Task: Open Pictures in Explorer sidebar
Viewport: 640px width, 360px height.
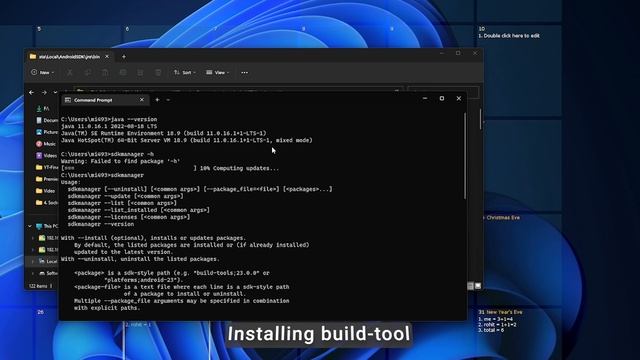Action: click(x=47, y=132)
